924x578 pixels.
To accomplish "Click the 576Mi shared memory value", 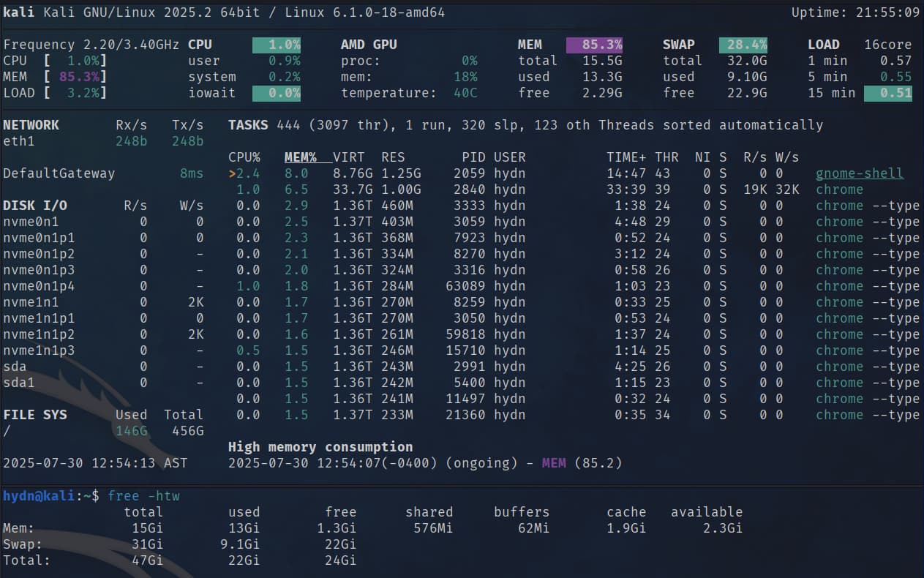I will (433, 528).
